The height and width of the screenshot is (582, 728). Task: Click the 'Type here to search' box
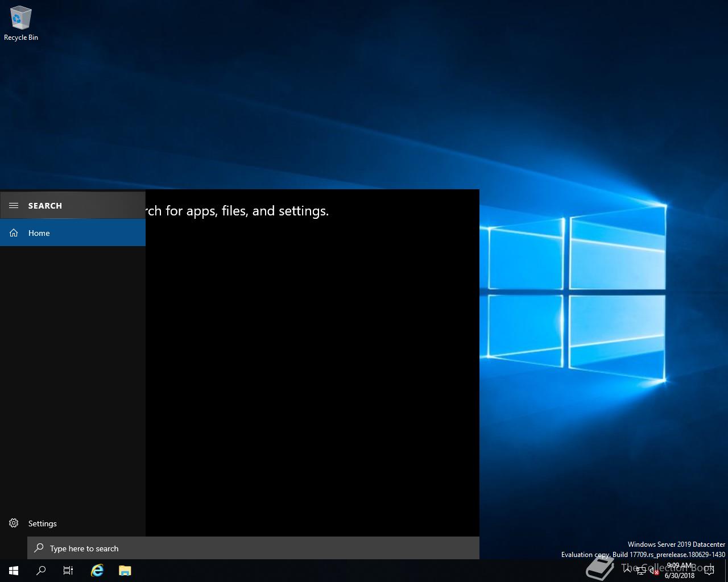point(253,548)
